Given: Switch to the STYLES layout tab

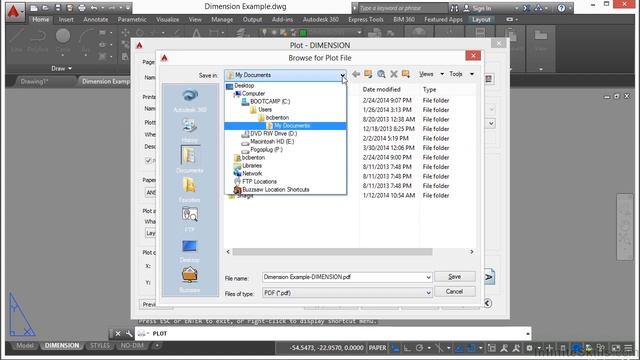Looking at the screenshot, I should pos(100,346).
